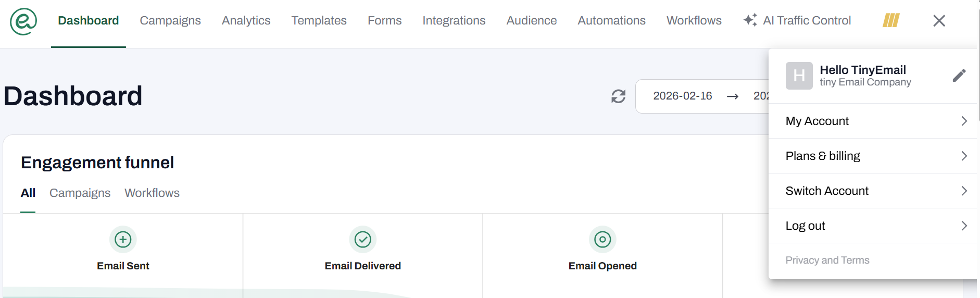Screen dimensions: 980x298
Task: Expand the Switch Account chevron
Action: click(x=964, y=191)
